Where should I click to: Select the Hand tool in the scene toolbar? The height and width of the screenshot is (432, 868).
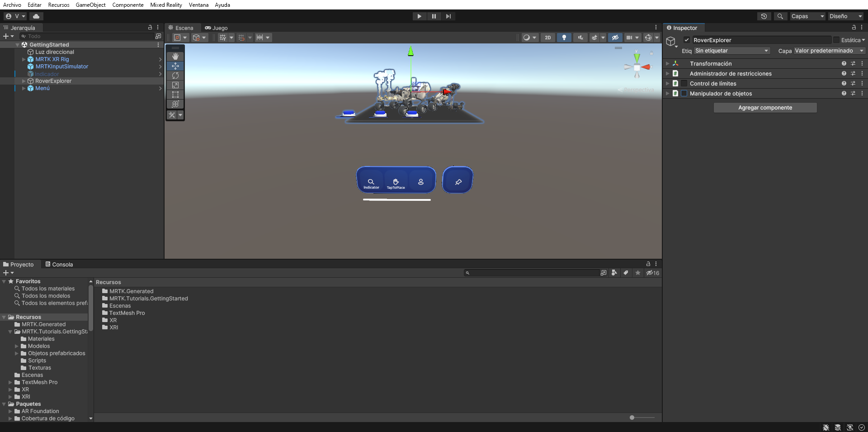[175, 56]
